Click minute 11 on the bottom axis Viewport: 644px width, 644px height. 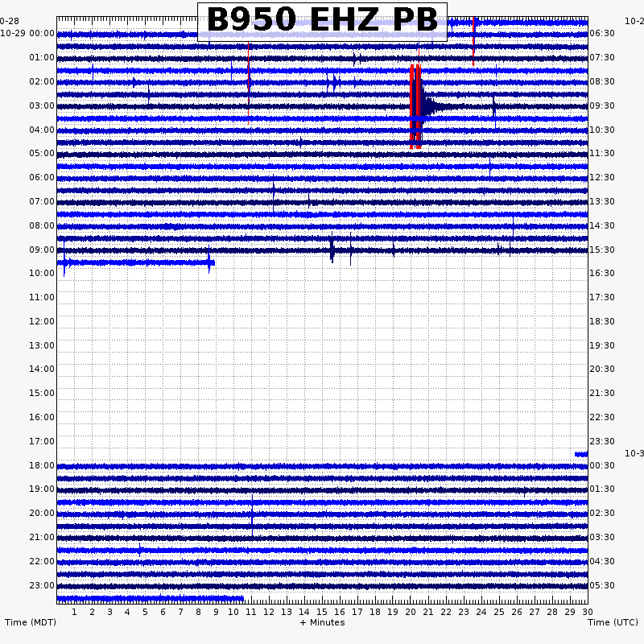coord(251,613)
